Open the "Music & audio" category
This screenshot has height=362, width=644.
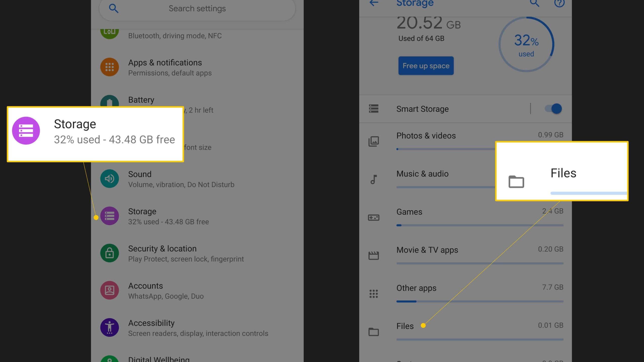pos(422,174)
